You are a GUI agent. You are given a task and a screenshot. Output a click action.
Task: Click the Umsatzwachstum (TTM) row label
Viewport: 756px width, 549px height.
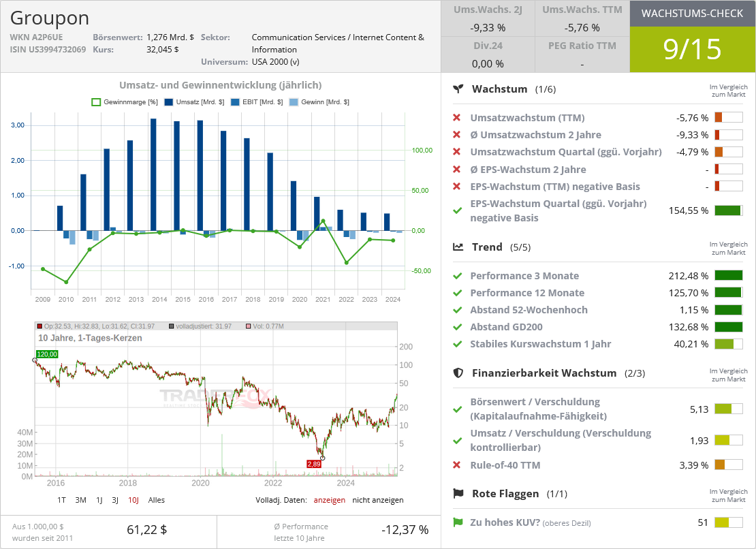[527, 118]
